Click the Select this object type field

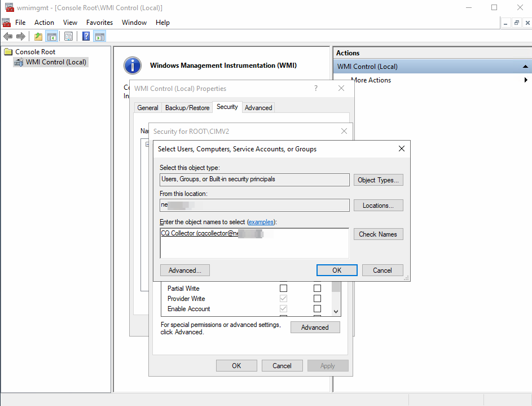(x=254, y=180)
